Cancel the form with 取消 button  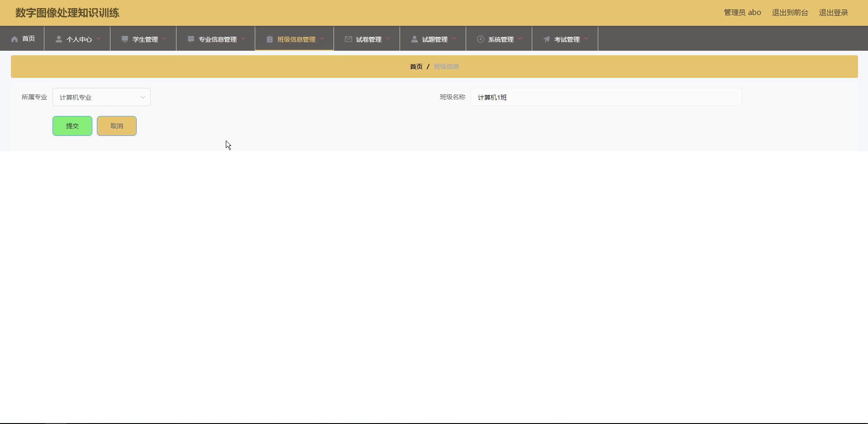pos(117,126)
